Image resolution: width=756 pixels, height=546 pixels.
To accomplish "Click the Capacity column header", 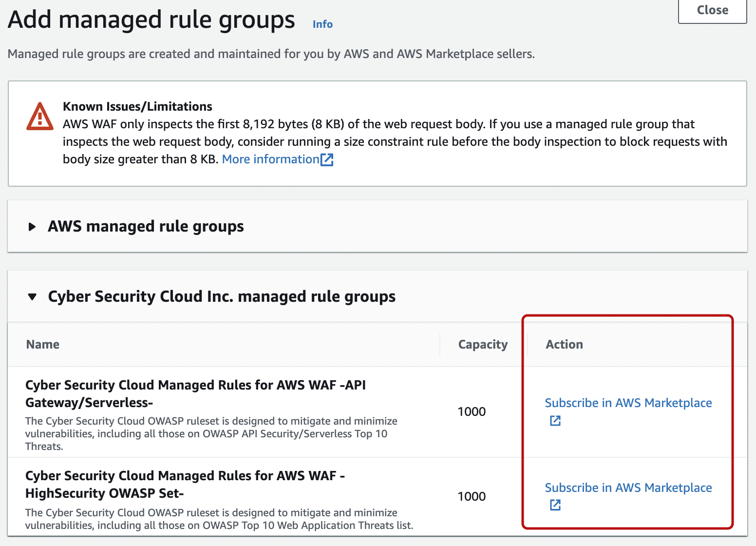I will coord(483,345).
